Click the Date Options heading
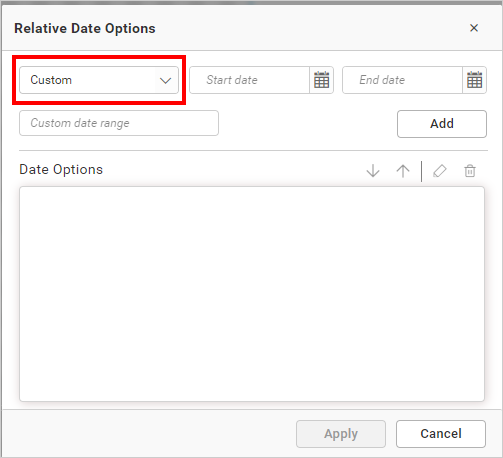 (x=61, y=170)
